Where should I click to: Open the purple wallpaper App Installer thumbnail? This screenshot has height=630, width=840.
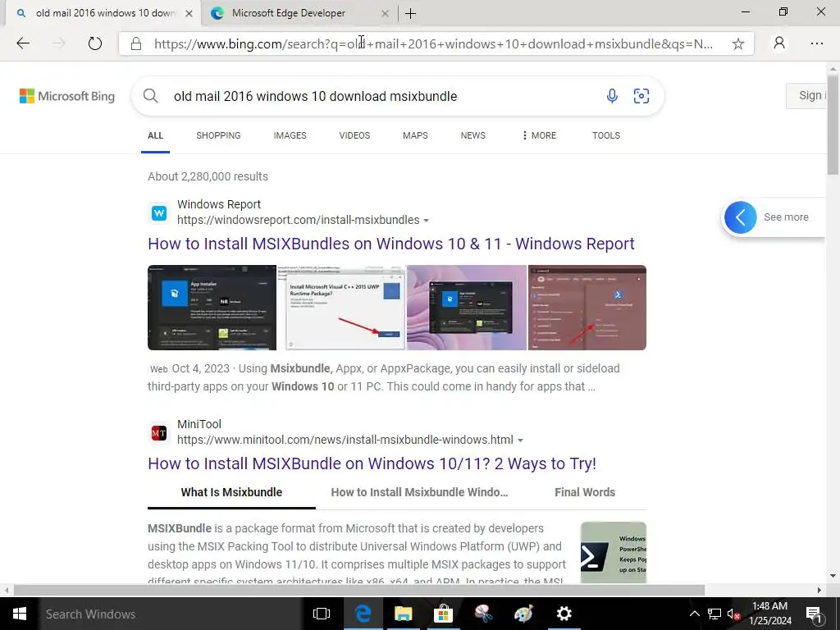(x=467, y=308)
